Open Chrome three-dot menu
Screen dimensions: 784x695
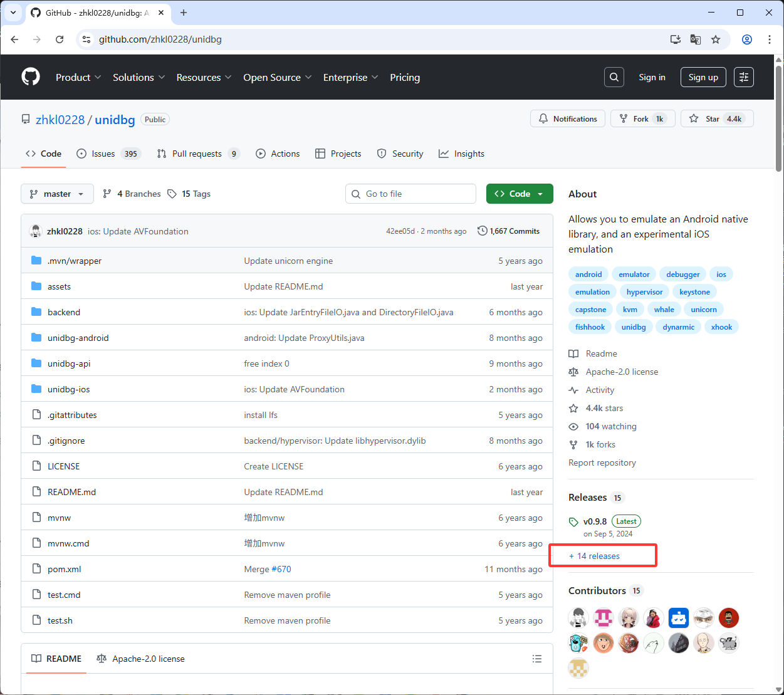click(770, 39)
